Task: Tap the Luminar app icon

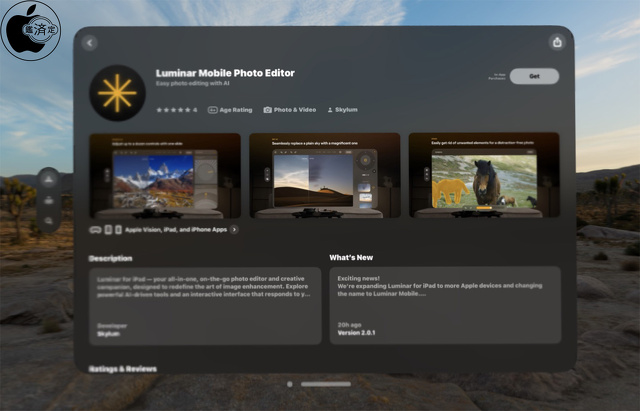Action: coord(118,93)
